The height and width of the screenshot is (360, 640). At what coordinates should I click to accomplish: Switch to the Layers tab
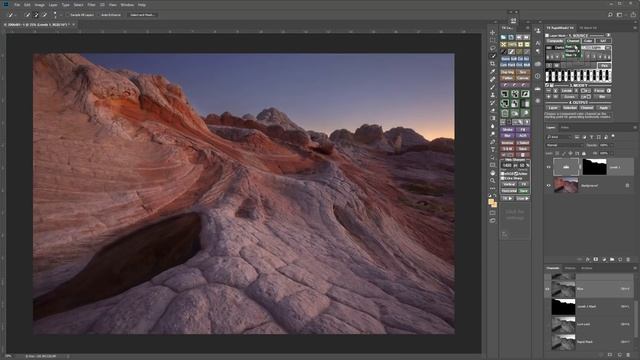coord(551,127)
